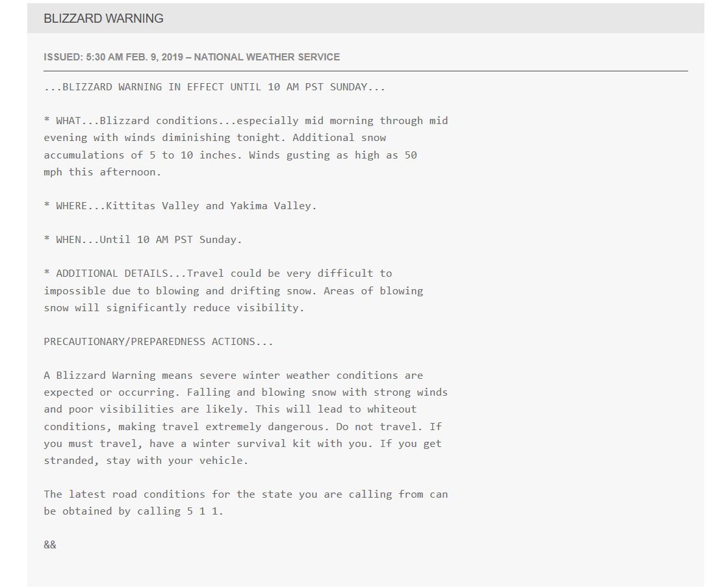Click the BLIZZARD WARNING IN EFFECT headline line
Viewport: 720px width, 588px height.
point(214,87)
